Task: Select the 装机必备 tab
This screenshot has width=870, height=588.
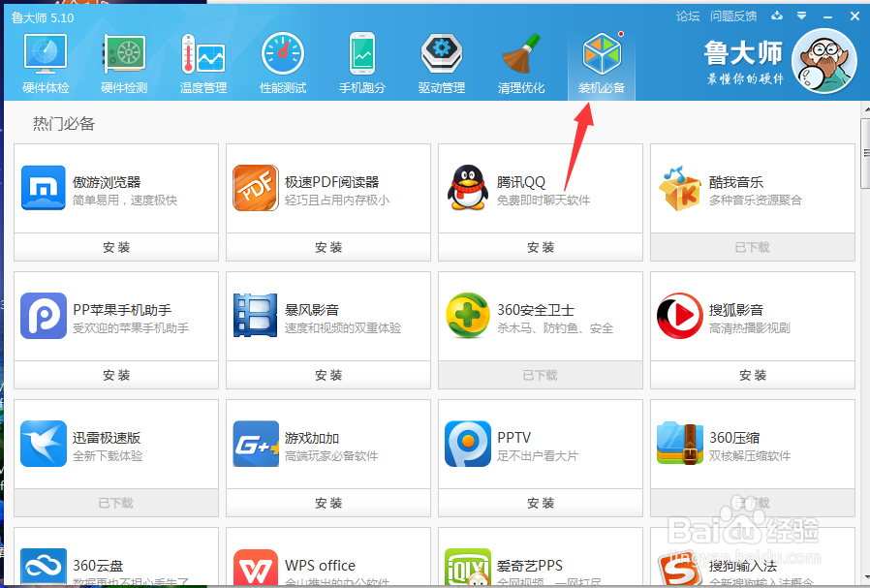Action: click(602, 64)
